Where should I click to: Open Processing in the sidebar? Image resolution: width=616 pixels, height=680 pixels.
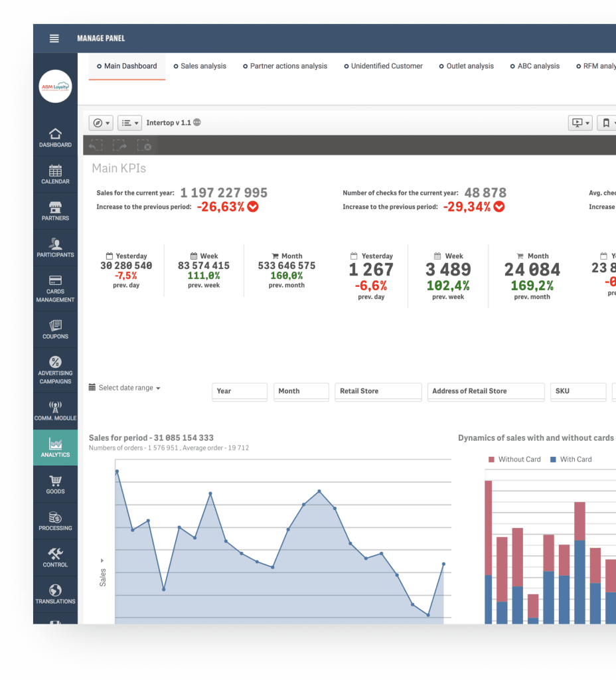55,521
